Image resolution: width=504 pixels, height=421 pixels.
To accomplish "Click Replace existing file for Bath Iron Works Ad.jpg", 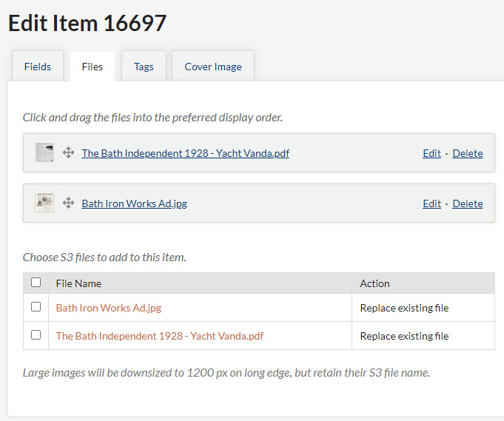I will (404, 309).
